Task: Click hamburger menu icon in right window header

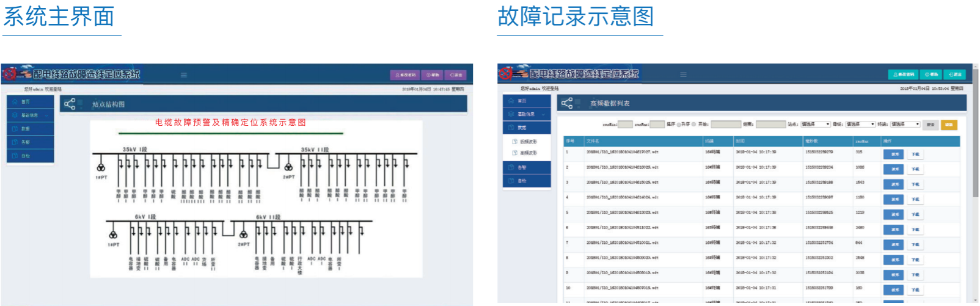Action: coord(683,75)
